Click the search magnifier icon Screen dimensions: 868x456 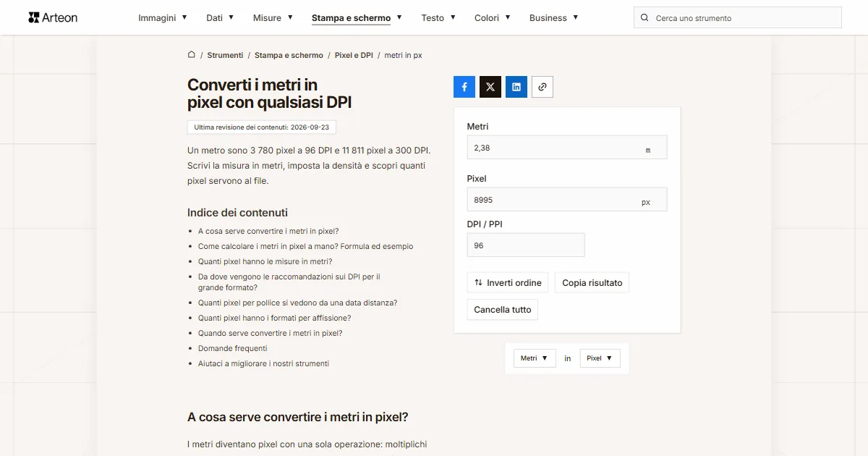644,18
